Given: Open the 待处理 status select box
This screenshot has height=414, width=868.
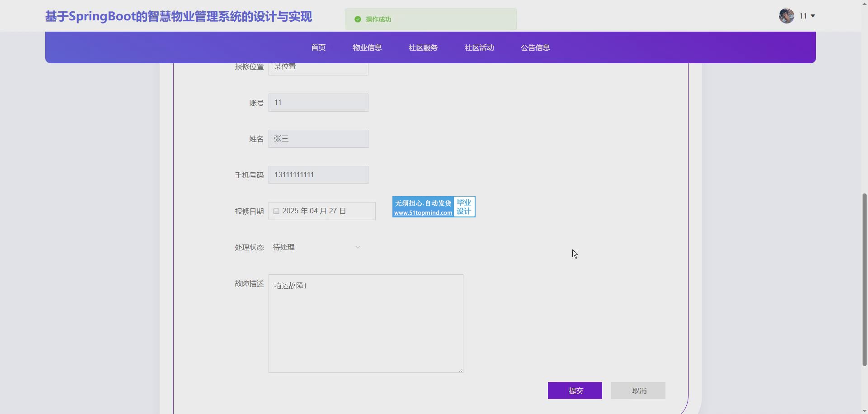Looking at the screenshot, I should (x=316, y=247).
